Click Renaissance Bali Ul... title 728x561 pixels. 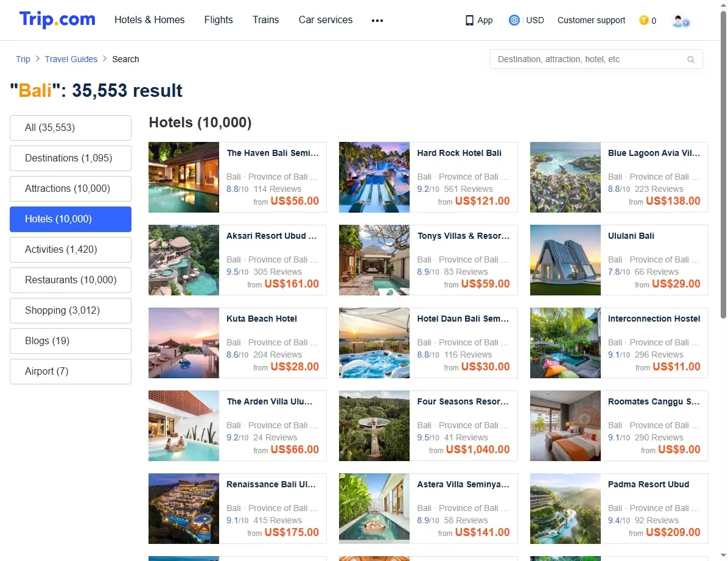271,484
